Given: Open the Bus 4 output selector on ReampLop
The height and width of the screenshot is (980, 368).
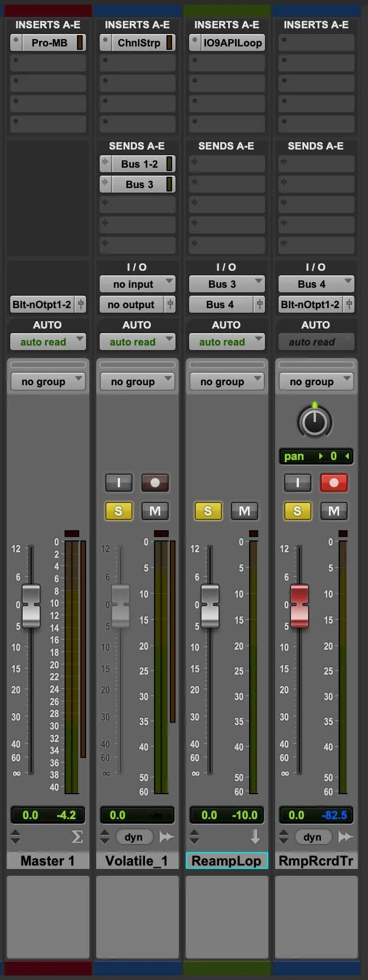Looking at the screenshot, I should (x=221, y=304).
